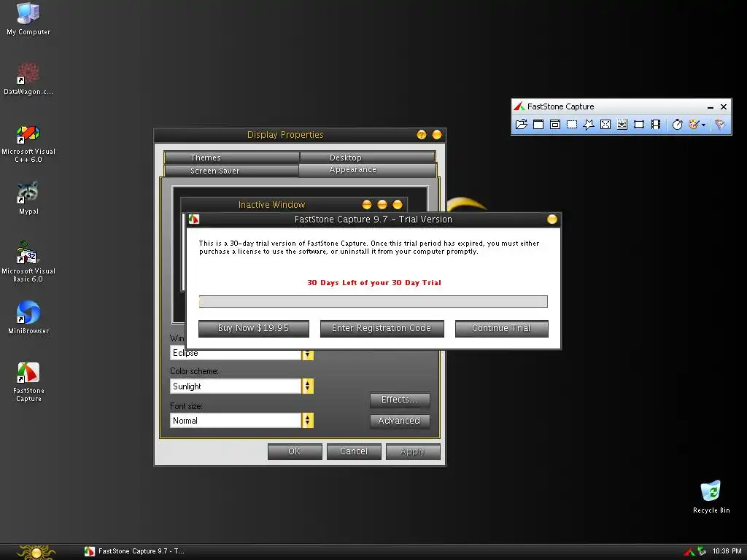This screenshot has width=747, height=560.
Task: Open the Eclipse windows style dropdown
Action: [x=307, y=354]
